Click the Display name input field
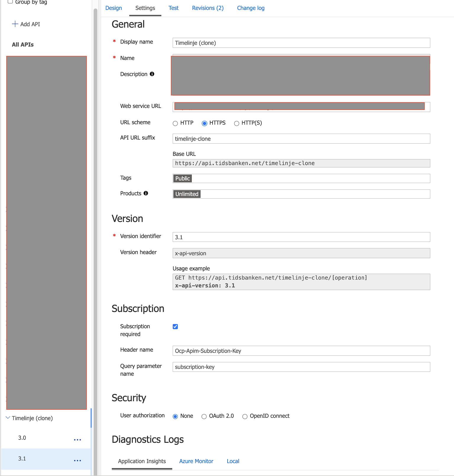The height and width of the screenshot is (476, 454). (x=301, y=43)
